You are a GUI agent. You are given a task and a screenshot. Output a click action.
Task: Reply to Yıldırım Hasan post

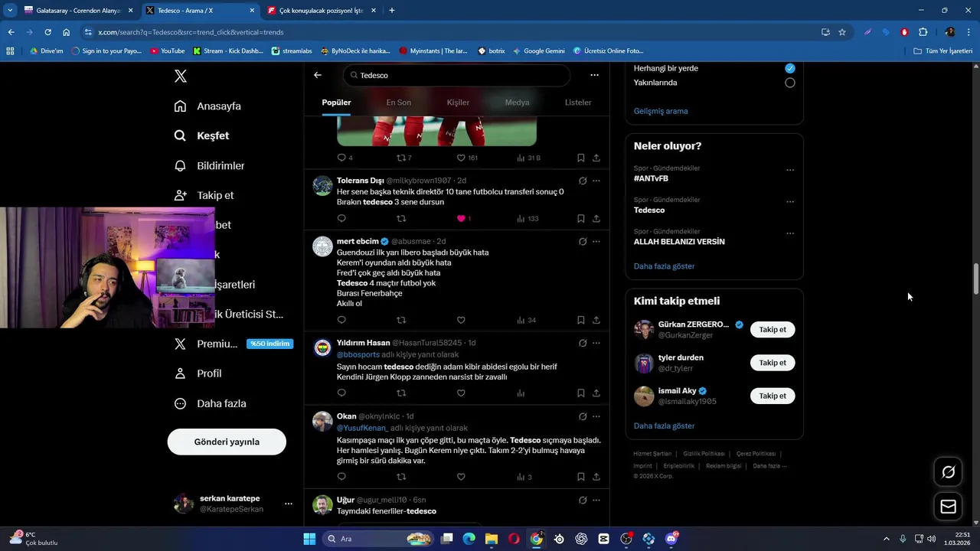click(341, 393)
